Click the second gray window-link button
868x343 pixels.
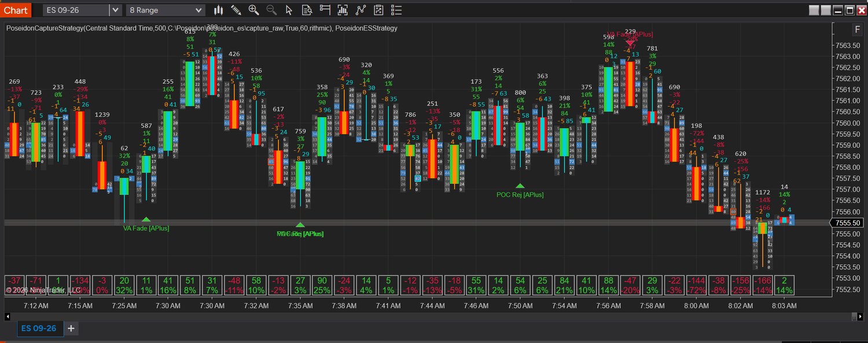[825, 10]
